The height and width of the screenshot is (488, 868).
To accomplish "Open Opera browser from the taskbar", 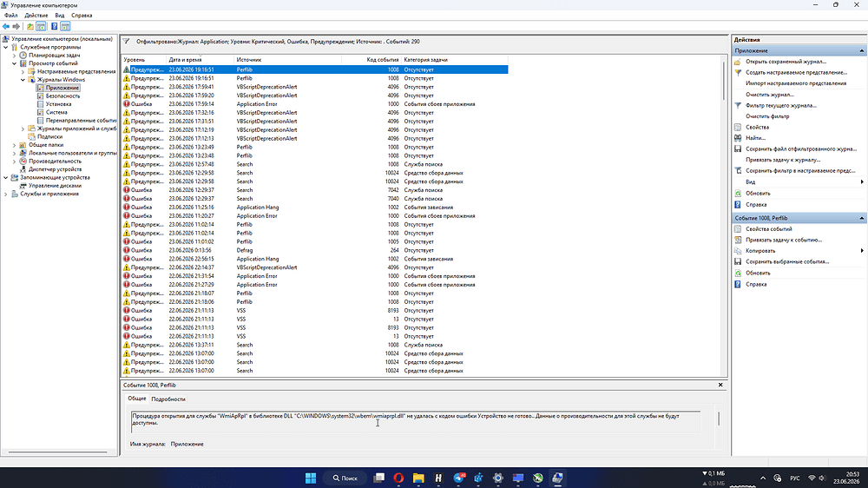I will (x=398, y=478).
